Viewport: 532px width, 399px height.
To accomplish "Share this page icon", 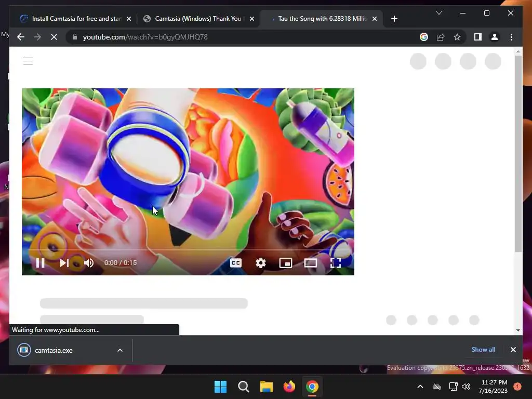I will tap(441, 37).
